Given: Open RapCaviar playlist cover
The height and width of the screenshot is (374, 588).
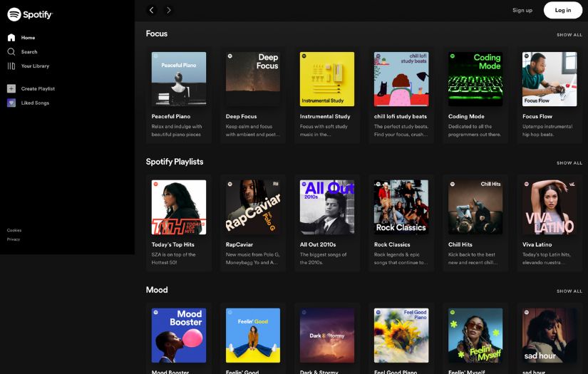Looking at the screenshot, I should (x=253, y=207).
